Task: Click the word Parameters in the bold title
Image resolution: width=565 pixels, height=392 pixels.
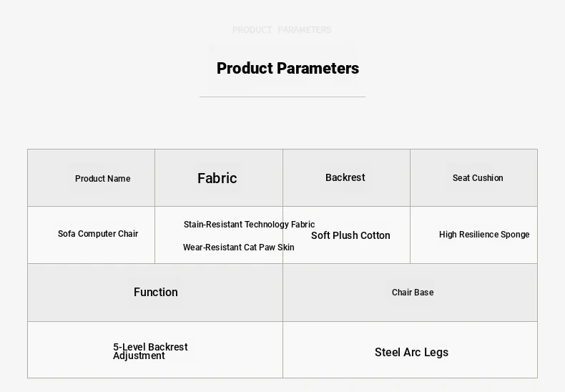Action: tap(318, 69)
